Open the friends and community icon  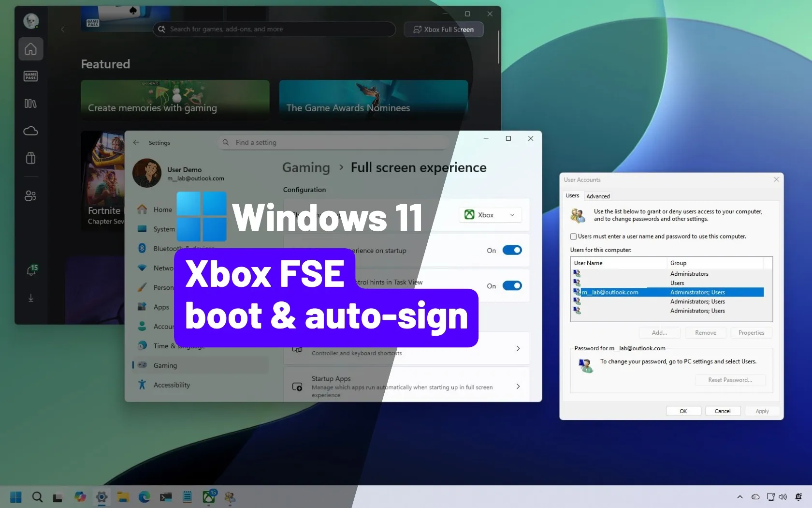(30, 195)
